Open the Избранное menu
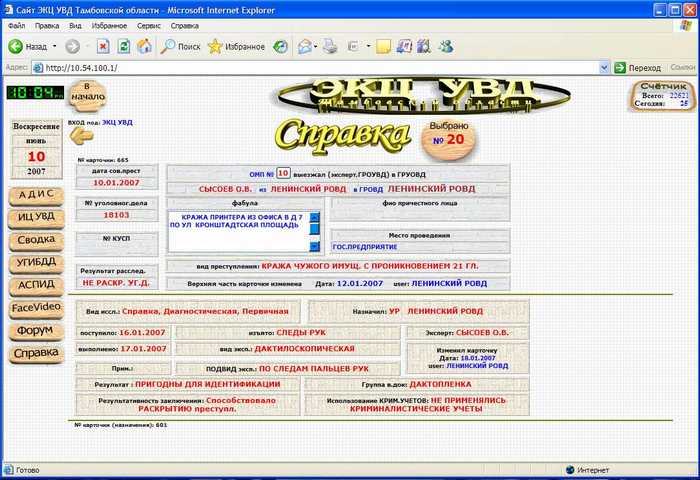Viewport: 700px width, 480px height. (x=109, y=26)
